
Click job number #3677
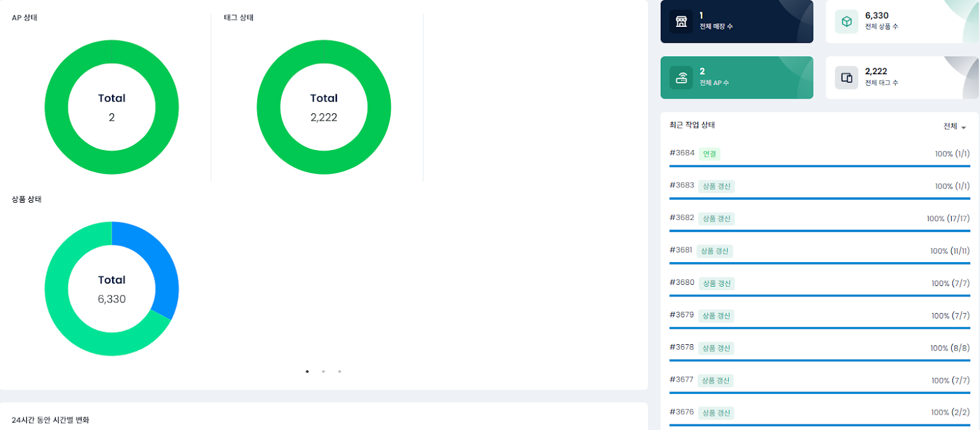tap(682, 380)
